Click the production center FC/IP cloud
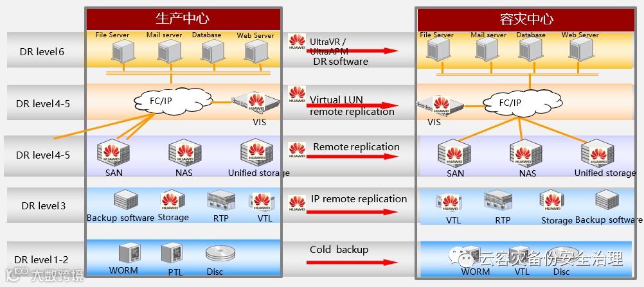 (172, 100)
